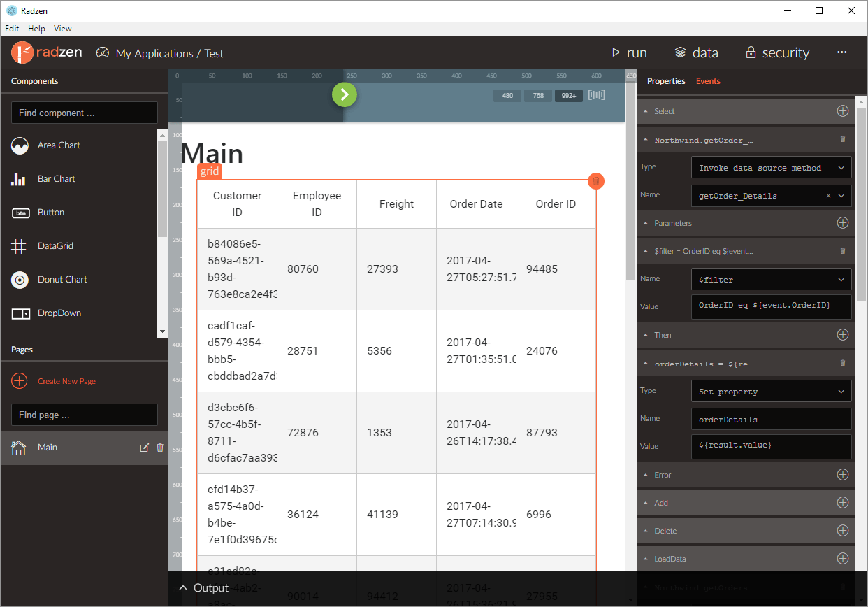Collapse the Parameters section
868x607 pixels.
point(645,223)
